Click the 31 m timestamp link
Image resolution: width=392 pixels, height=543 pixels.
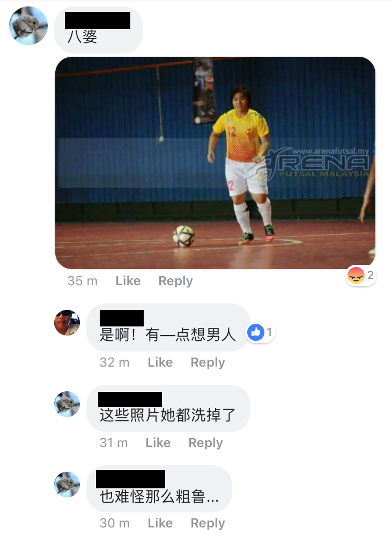coord(114,443)
